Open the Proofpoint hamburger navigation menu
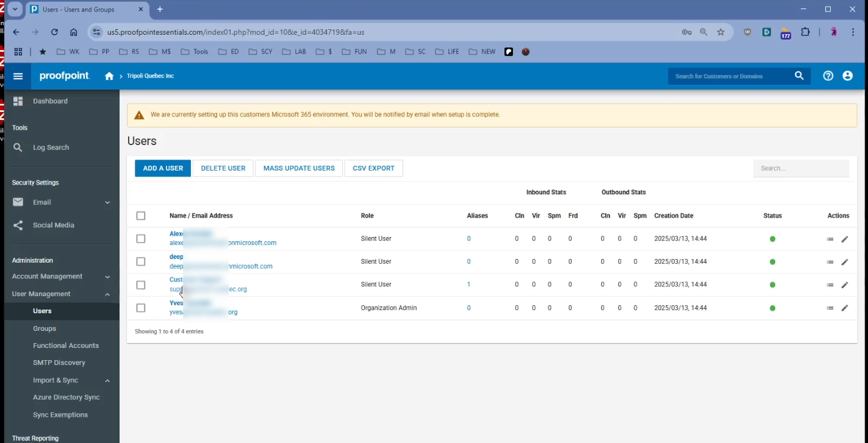868x443 pixels. coord(18,76)
